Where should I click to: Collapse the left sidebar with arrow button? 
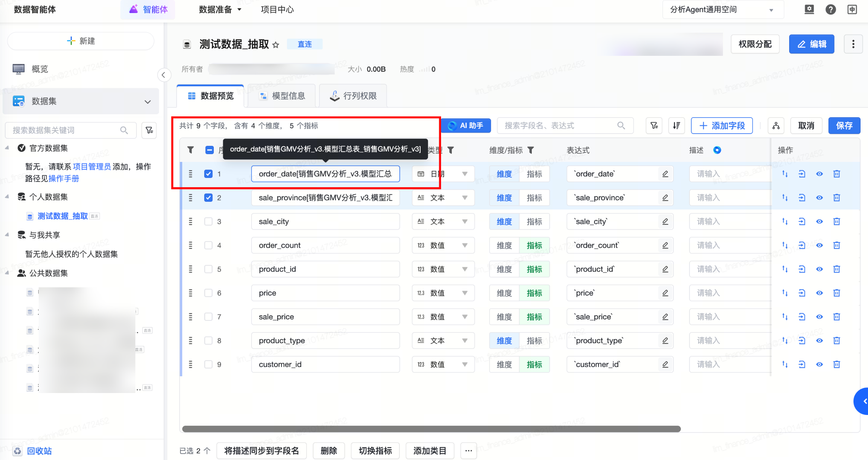[163, 75]
